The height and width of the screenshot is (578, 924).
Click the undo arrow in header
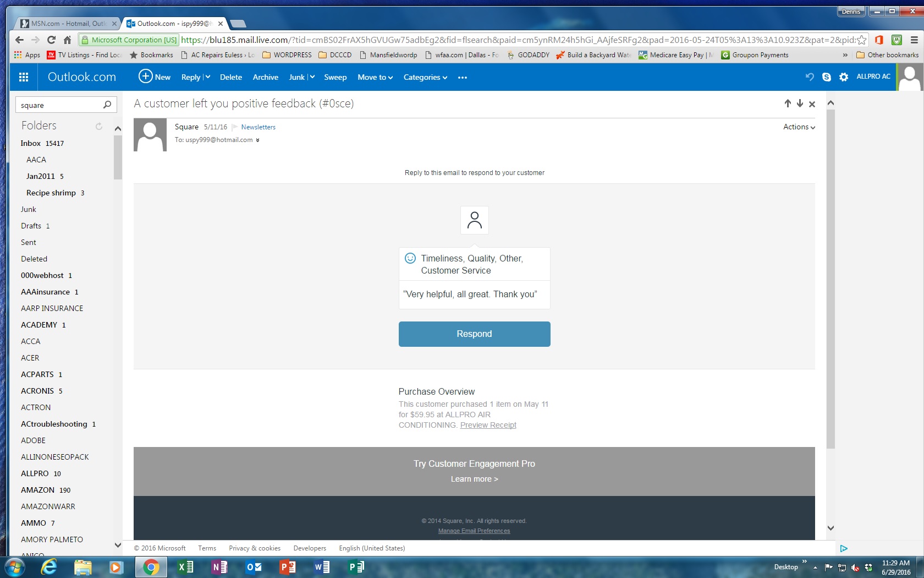point(810,77)
